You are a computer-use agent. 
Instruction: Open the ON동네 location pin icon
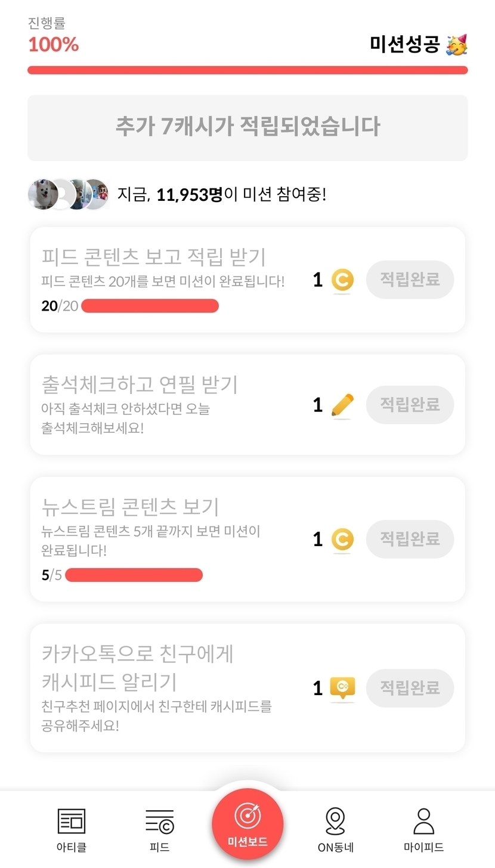[x=336, y=821]
